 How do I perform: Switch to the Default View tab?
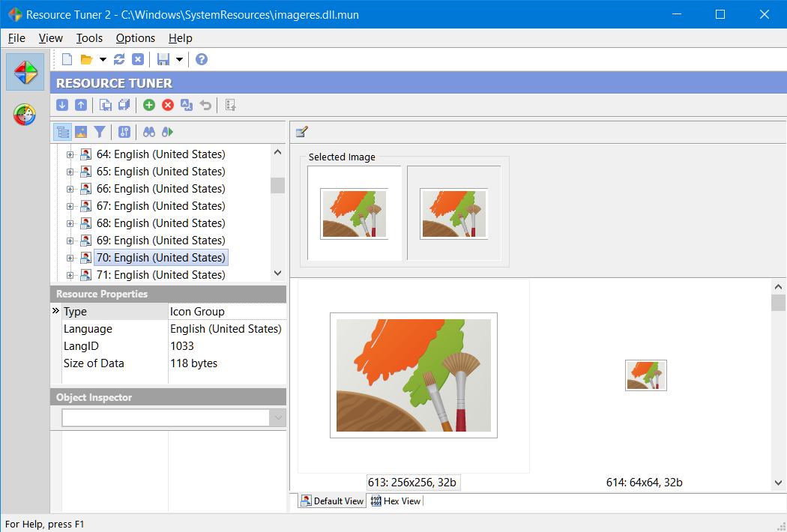coord(332,501)
